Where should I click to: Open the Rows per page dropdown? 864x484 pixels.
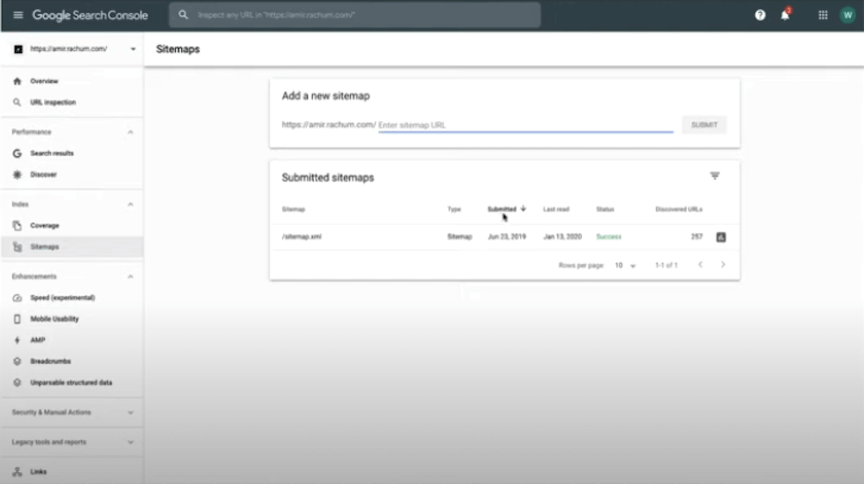click(x=625, y=266)
